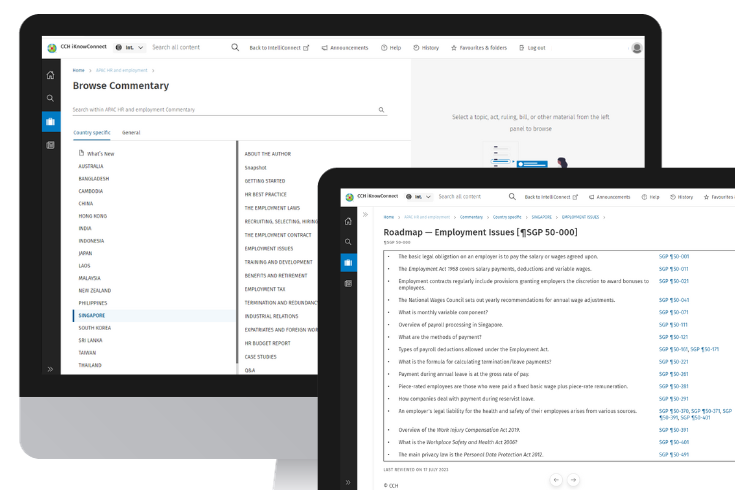
Task: Open History from the monitor's top bar
Action: click(425, 47)
